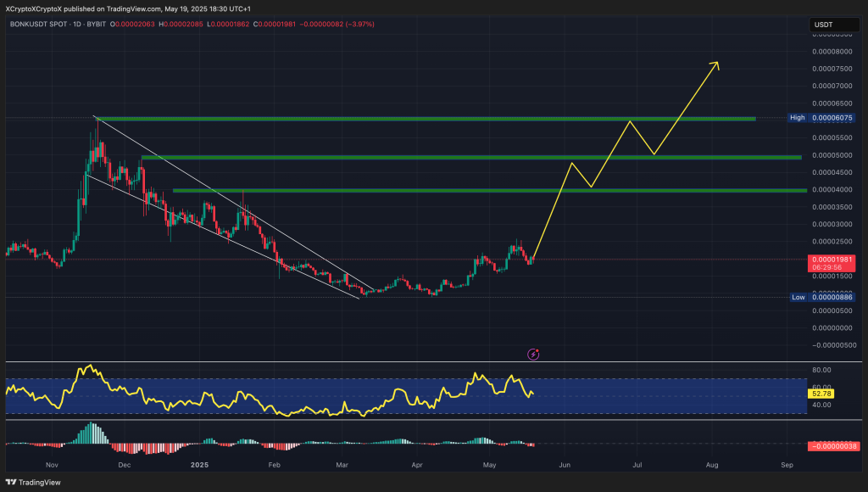Click the Feb label on time axis
This screenshot has width=868, height=492.
point(274,465)
